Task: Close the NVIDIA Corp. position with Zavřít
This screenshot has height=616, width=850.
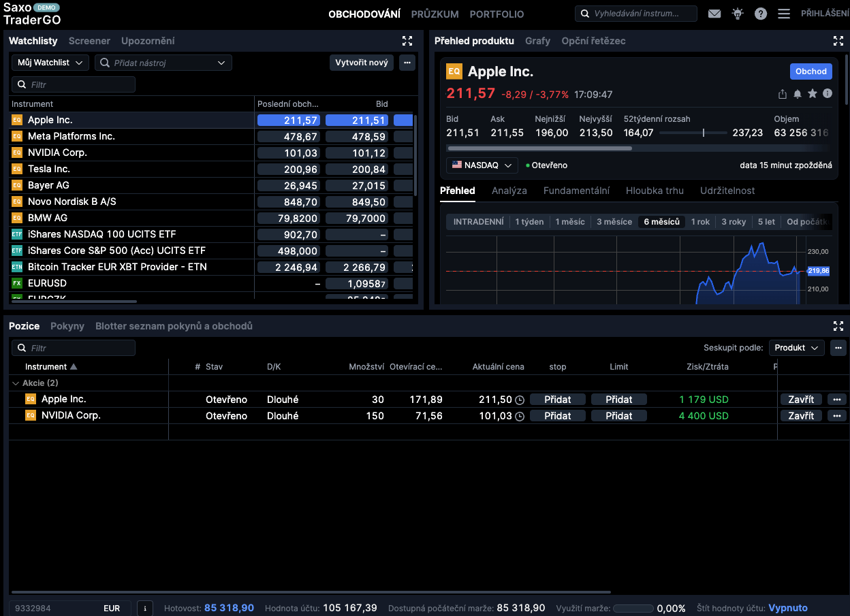Action: pos(800,416)
